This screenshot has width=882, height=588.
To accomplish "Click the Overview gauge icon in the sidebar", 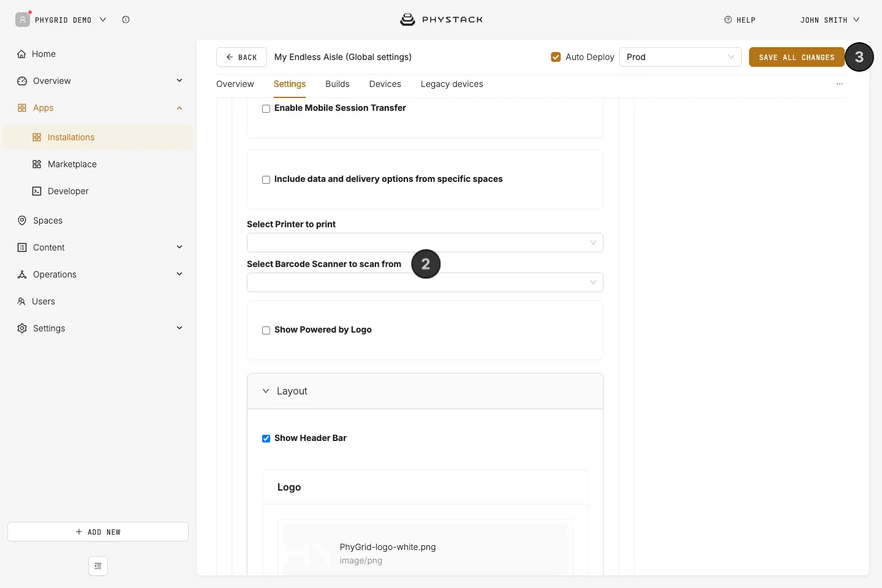I will (22, 81).
